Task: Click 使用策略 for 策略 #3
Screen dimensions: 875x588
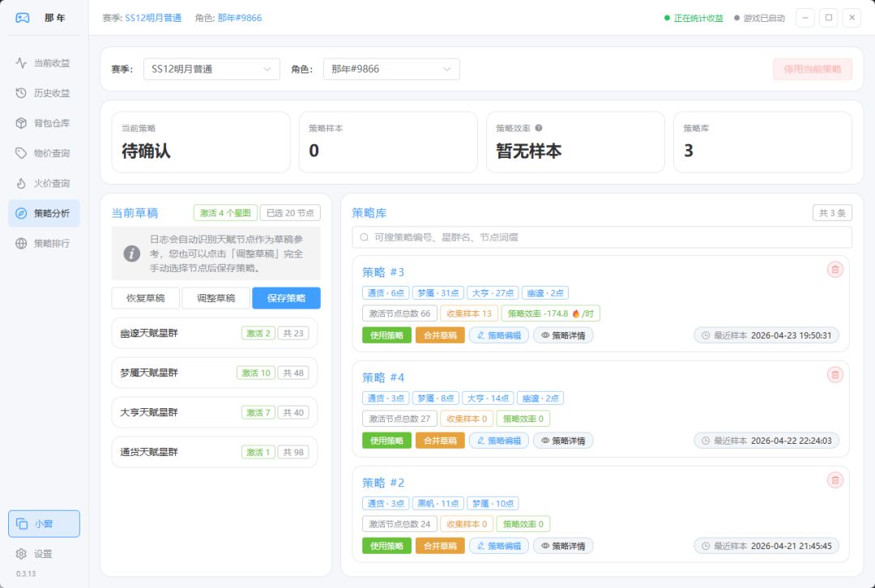Action: click(x=386, y=335)
